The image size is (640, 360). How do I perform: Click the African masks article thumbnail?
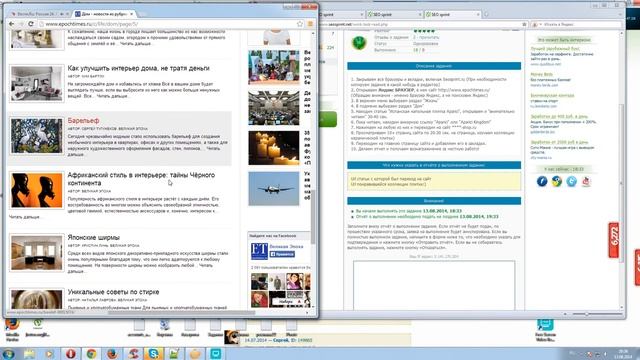(x=37, y=190)
